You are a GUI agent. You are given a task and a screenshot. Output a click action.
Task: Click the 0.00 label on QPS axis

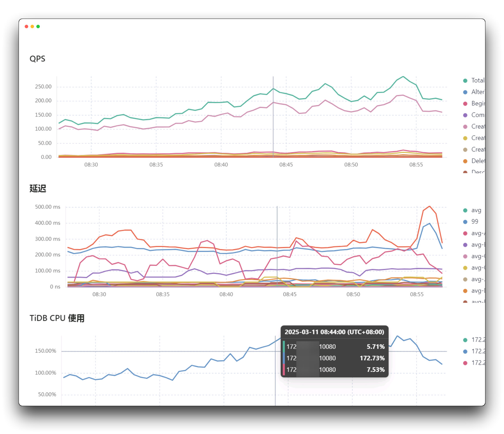(46, 157)
